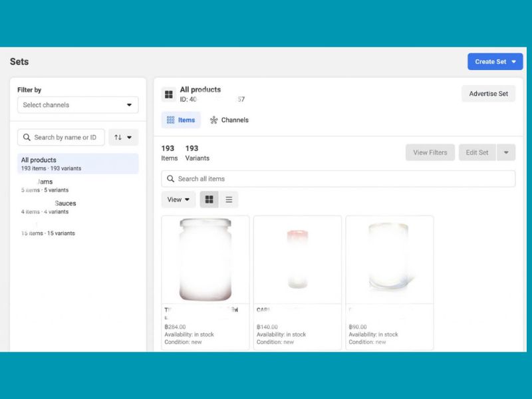
Task: Expand the arrow next to Edit Set
Action: (506, 153)
